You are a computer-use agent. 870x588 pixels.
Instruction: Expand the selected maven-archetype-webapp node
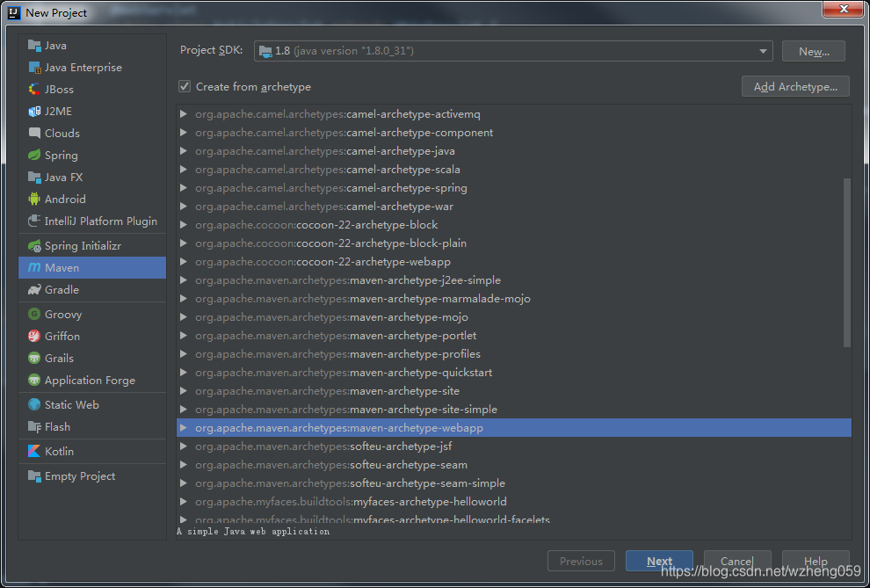coord(184,428)
